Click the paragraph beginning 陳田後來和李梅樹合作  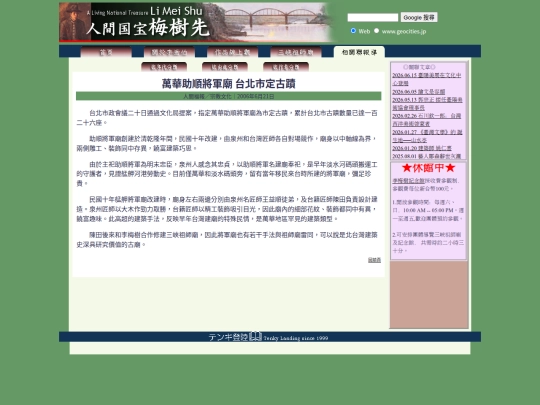click(x=227, y=240)
